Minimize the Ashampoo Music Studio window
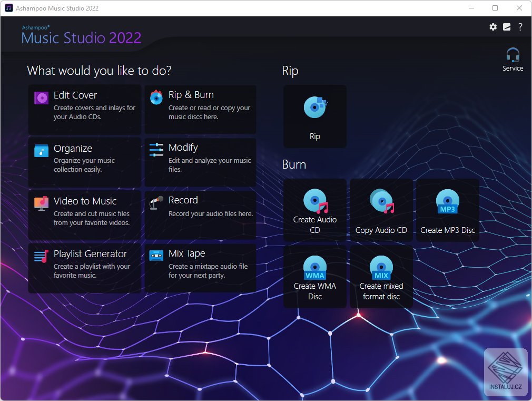Image resolution: width=532 pixels, height=401 pixels. pyautogui.click(x=471, y=8)
